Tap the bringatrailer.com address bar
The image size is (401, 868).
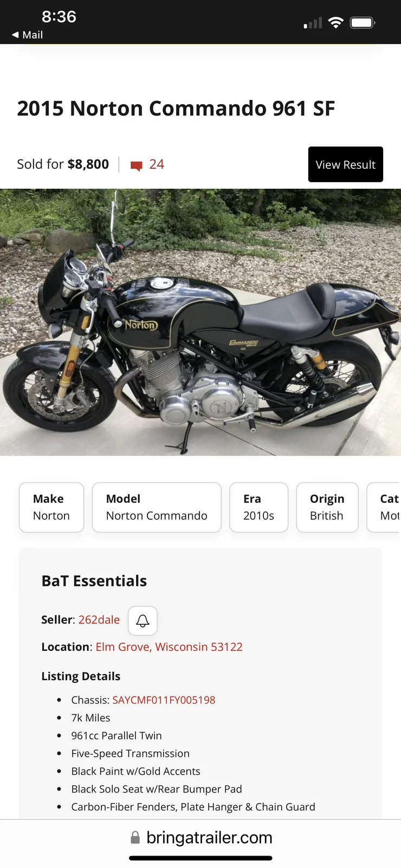click(200, 838)
